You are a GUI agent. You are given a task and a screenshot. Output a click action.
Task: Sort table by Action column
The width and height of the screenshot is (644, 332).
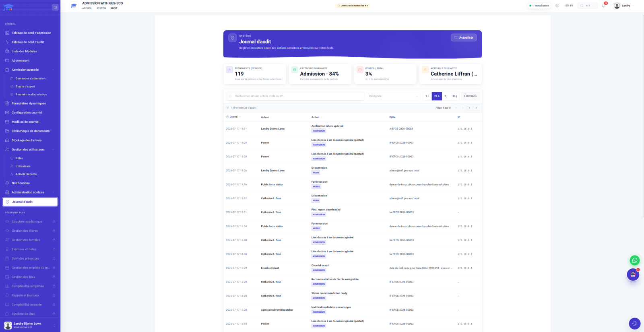(x=315, y=117)
